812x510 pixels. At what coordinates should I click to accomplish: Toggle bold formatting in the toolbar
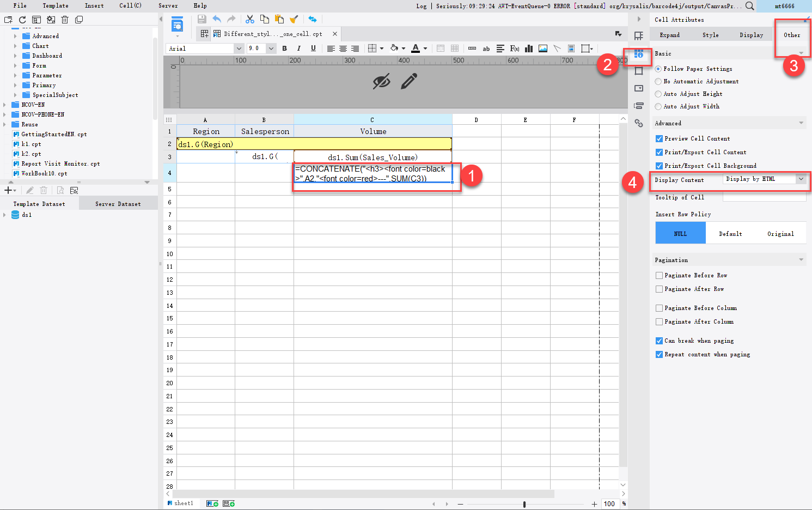pos(285,48)
